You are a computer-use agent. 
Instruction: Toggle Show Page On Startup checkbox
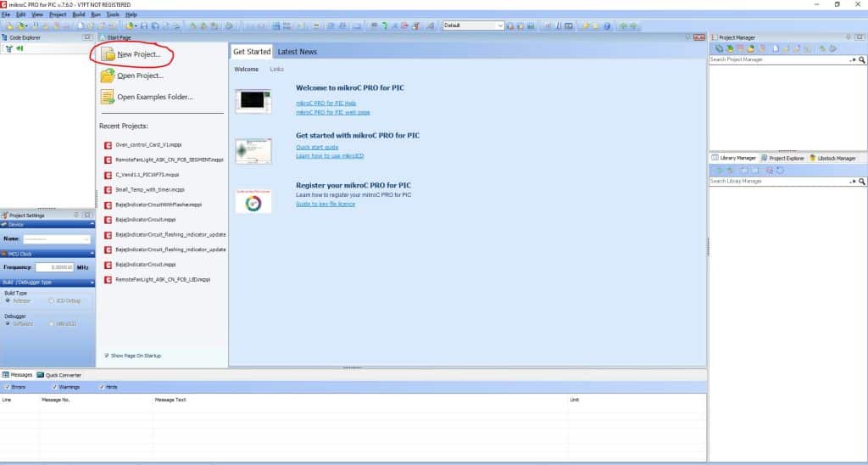pyautogui.click(x=107, y=356)
